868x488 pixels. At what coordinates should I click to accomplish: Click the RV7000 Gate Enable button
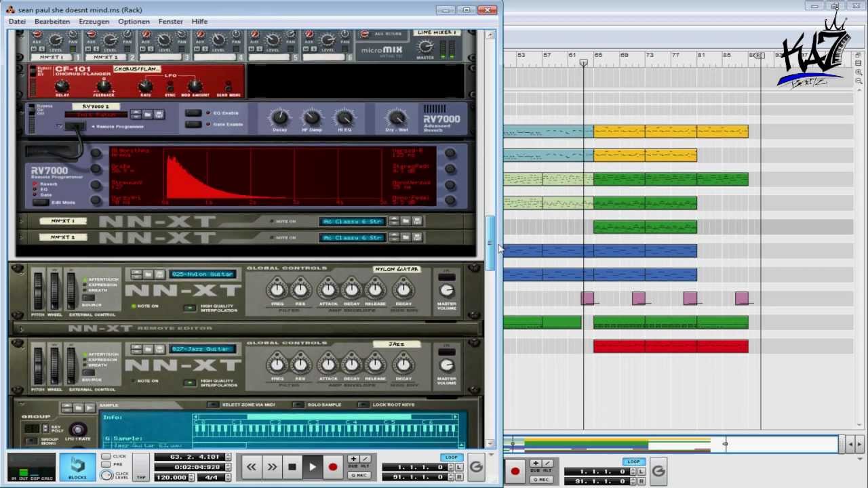tap(194, 124)
